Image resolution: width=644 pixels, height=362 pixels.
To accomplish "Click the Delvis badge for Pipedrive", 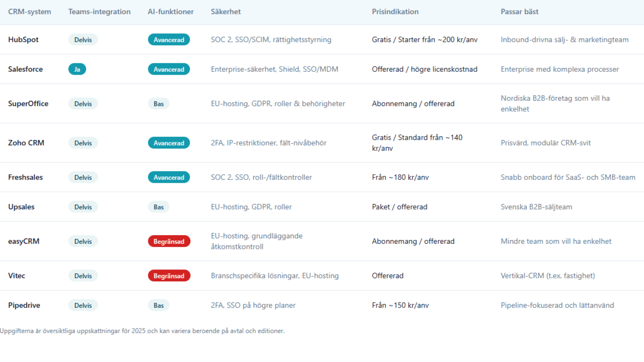I will pyautogui.click(x=83, y=305).
